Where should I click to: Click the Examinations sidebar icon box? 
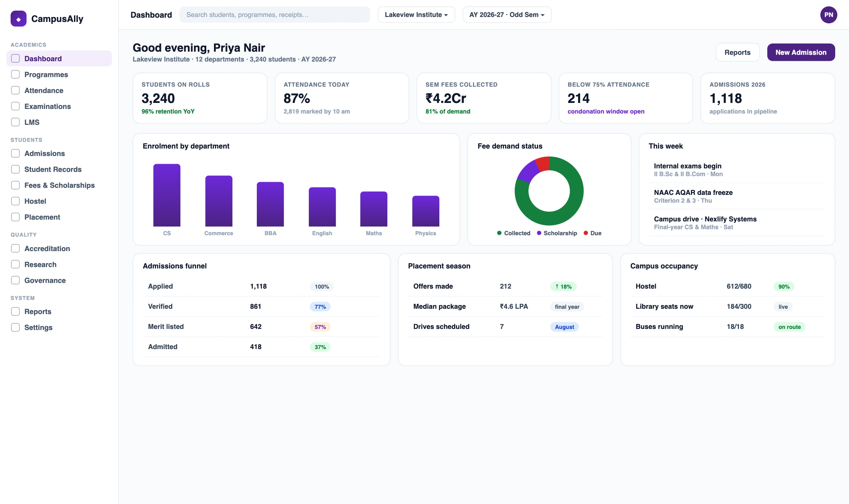15,106
